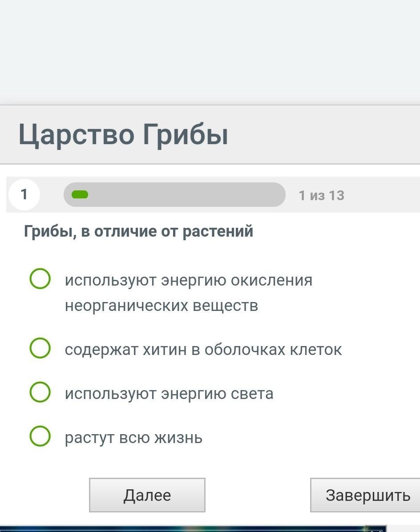This screenshot has width=420, height=532.
Task: Click the empty gray area above title
Action: 210,52
